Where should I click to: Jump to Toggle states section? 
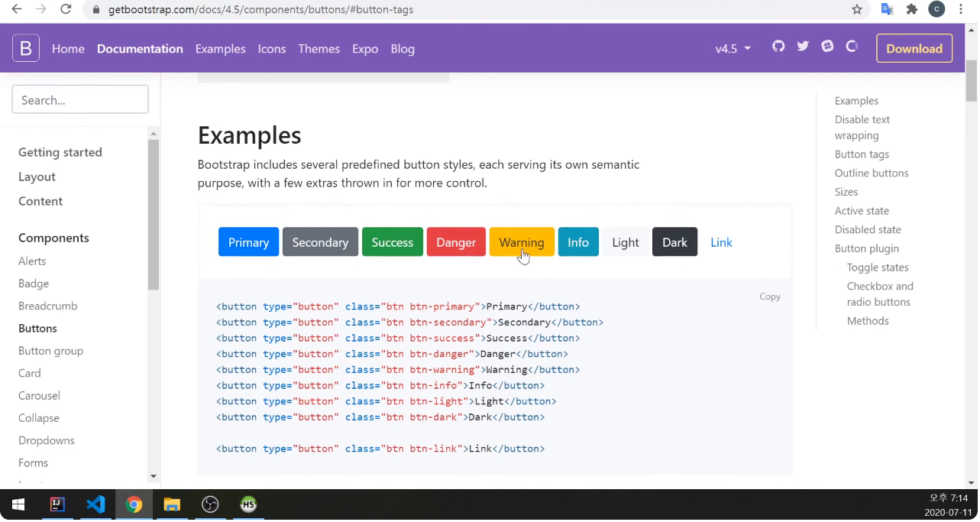[x=878, y=267]
